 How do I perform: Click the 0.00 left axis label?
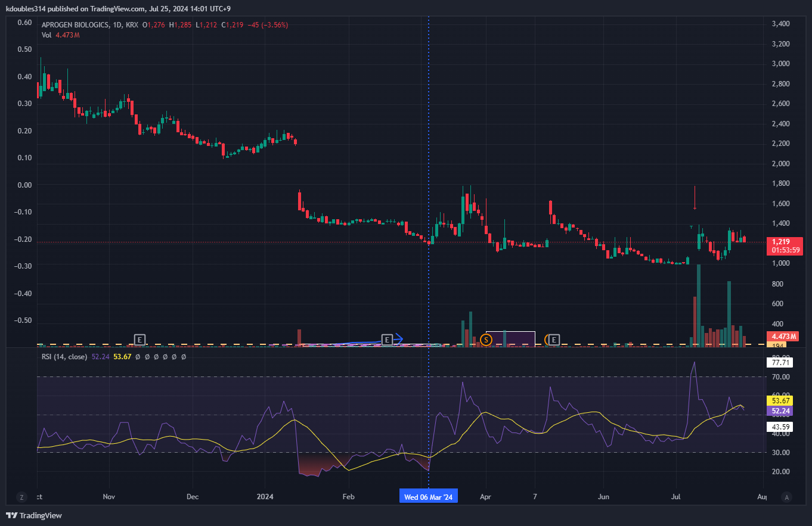point(25,185)
